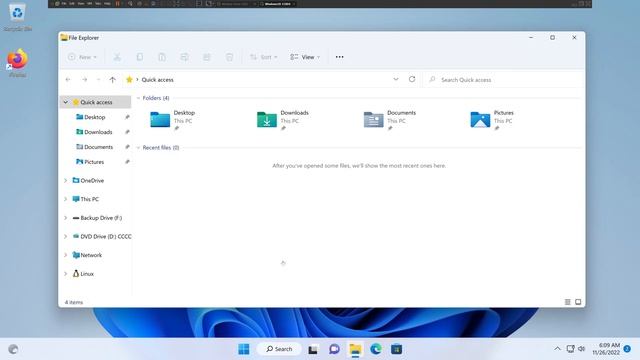
Task: Expand the This PC tree node
Action: point(66,199)
